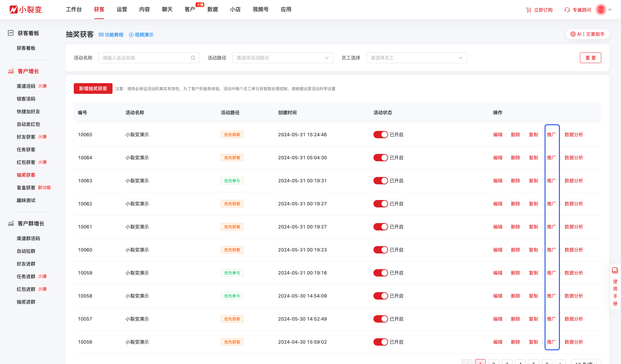621x364 pixels.
Task: Click the 视频演示 play icon
Action: point(131,35)
